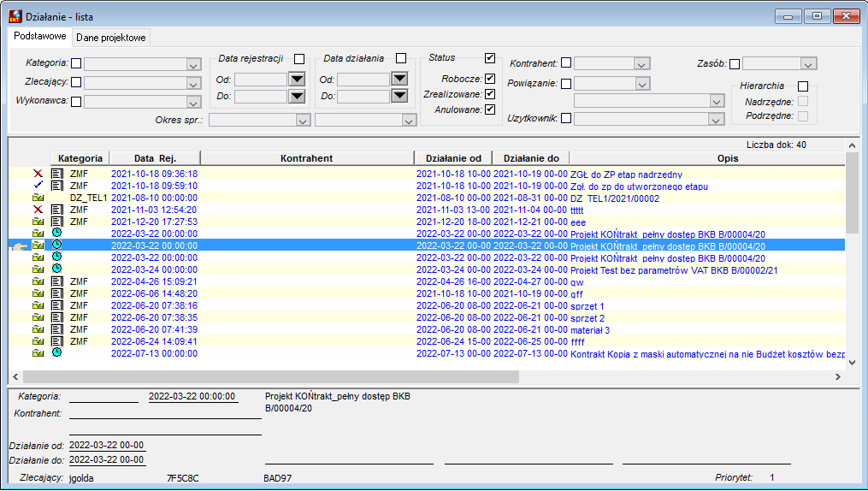The image size is (868, 491).
Task: Click the Kontrahent column header
Action: coord(307,158)
